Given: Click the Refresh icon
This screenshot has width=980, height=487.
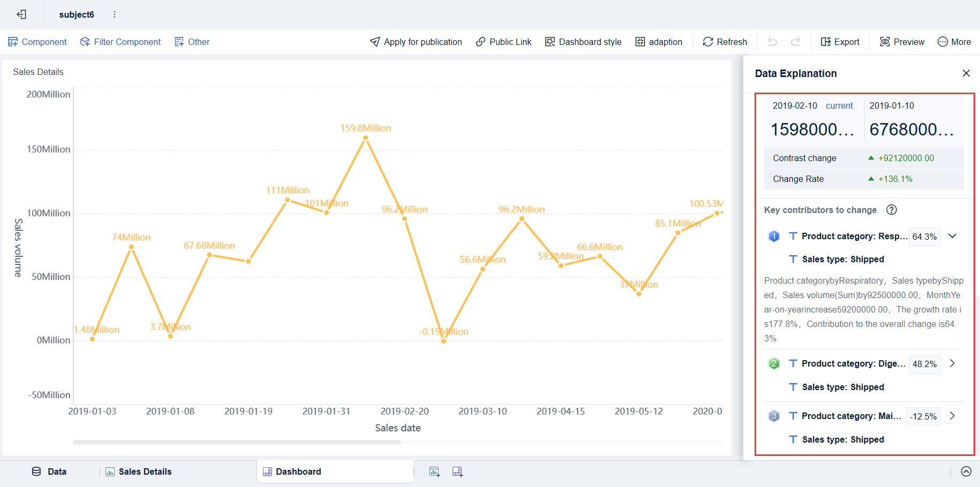Looking at the screenshot, I should click(708, 42).
